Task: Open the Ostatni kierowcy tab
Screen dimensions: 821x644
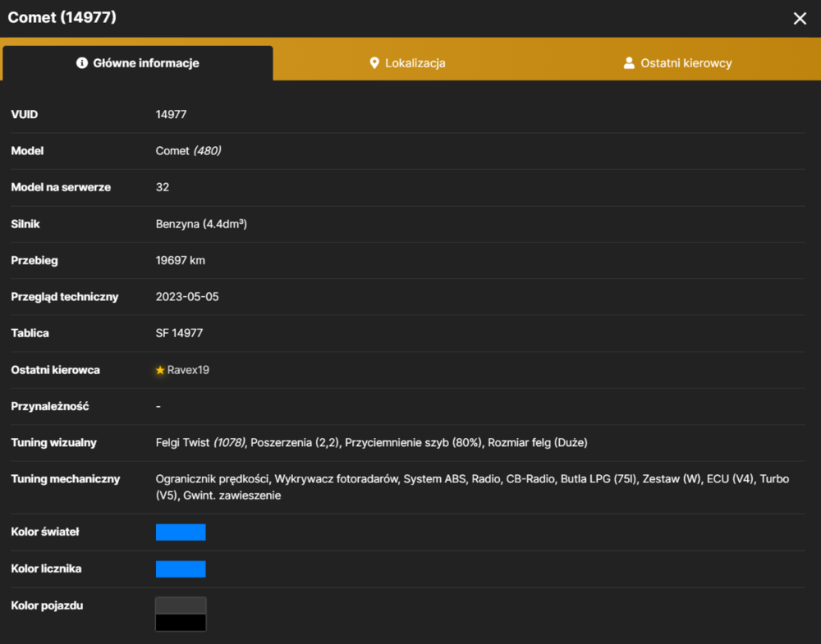Action: [x=677, y=63]
